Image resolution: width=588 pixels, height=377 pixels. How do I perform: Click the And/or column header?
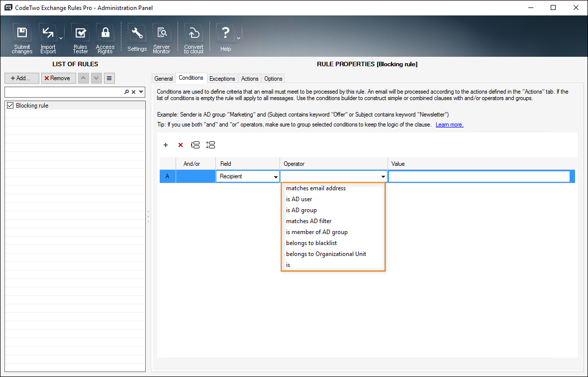coord(196,164)
